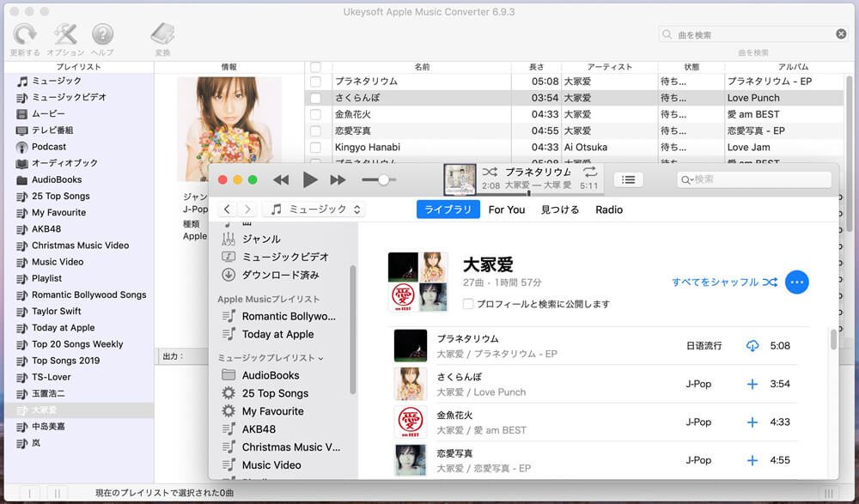
Task: Open 25 Top Songs smart playlist in iTunes
Action: tap(275, 393)
